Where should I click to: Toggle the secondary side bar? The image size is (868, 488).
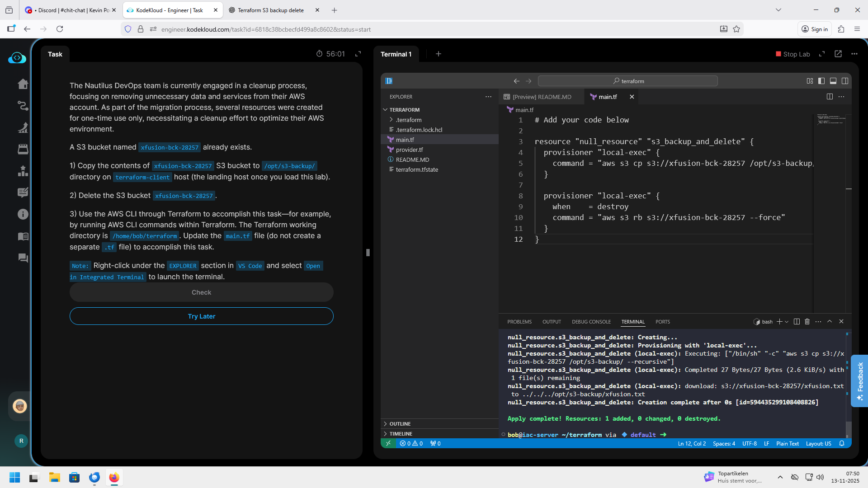[x=845, y=81]
